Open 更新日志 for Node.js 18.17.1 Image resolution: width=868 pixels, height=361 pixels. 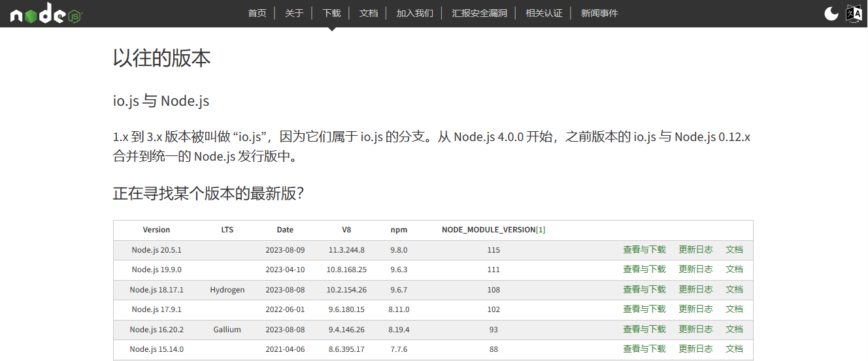click(695, 289)
